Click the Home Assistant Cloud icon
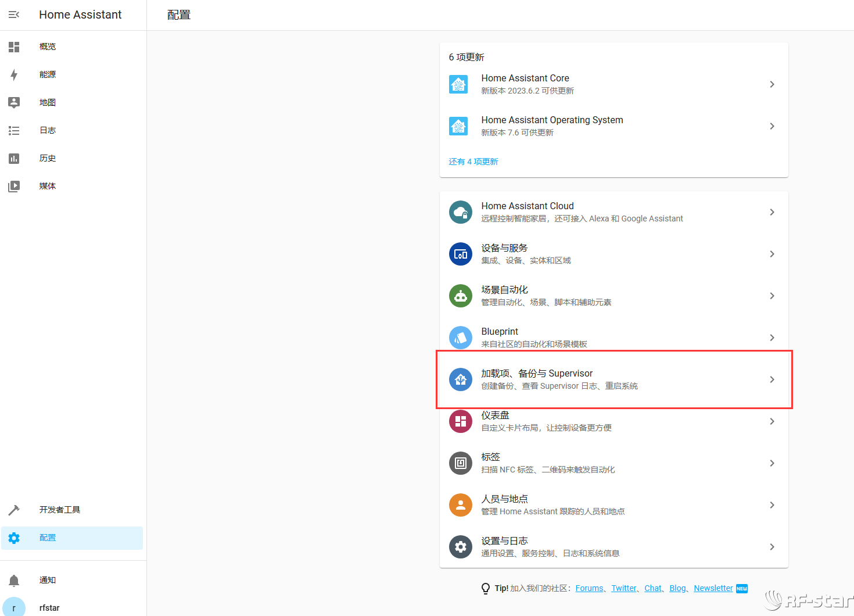Screen dimensions: 854x616 click(x=461, y=212)
